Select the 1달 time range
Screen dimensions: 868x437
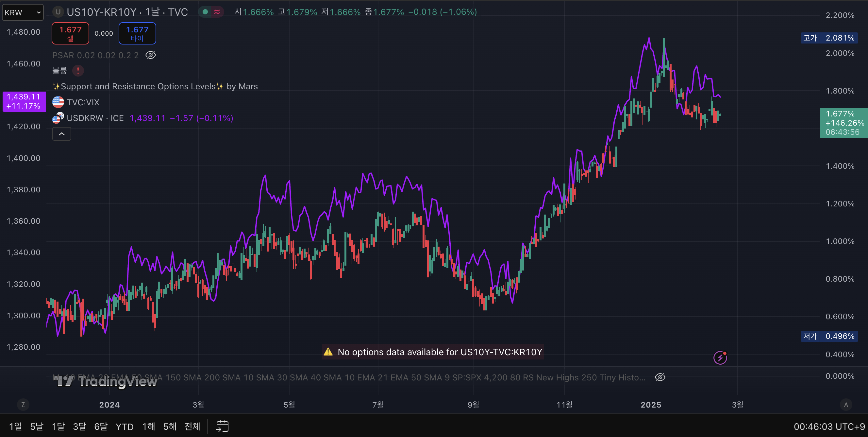58,427
